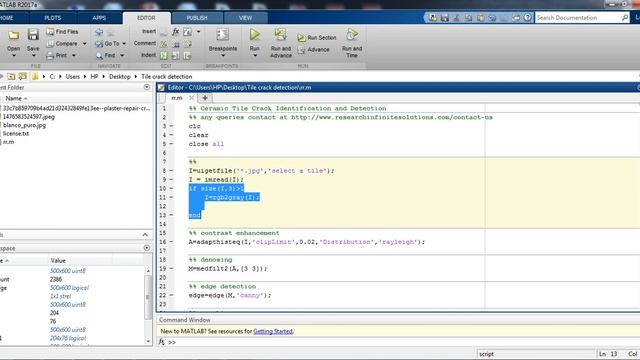Collapse the details panel chevron

[x=145, y=235]
